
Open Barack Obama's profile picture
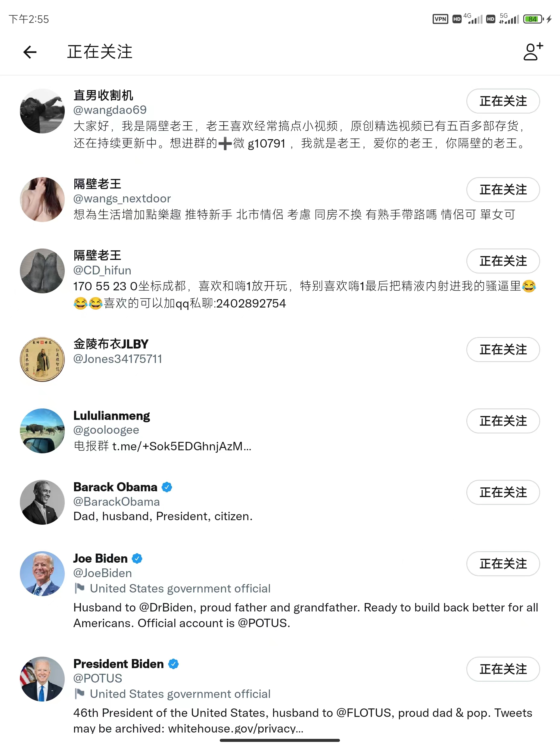pos(42,502)
